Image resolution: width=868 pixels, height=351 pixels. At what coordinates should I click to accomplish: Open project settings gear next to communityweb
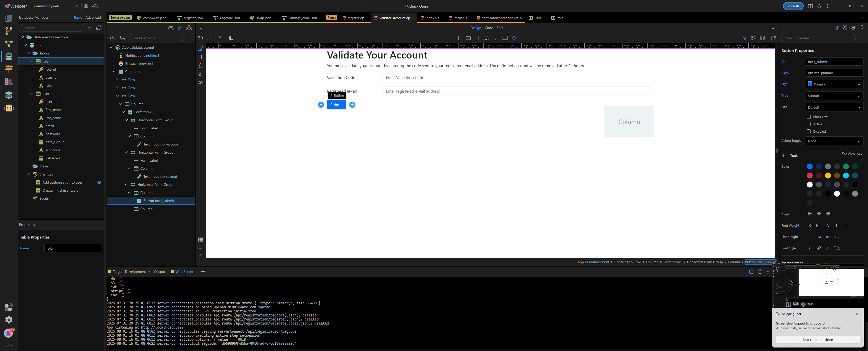click(x=86, y=6)
